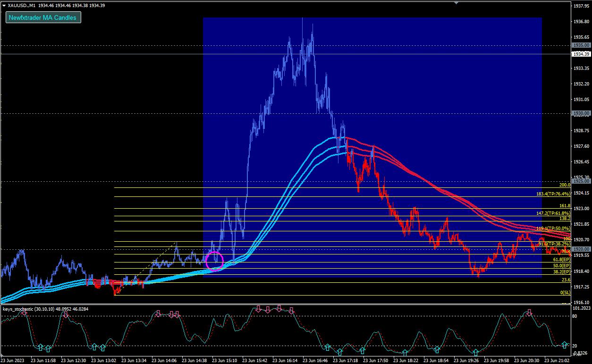This screenshot has height=364, width=592.
Task: Select the 38.2(EP) Fibonacci label
Action: (562, 272)
